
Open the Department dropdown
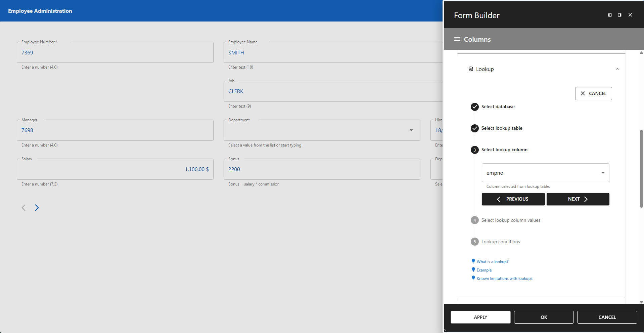411,130
